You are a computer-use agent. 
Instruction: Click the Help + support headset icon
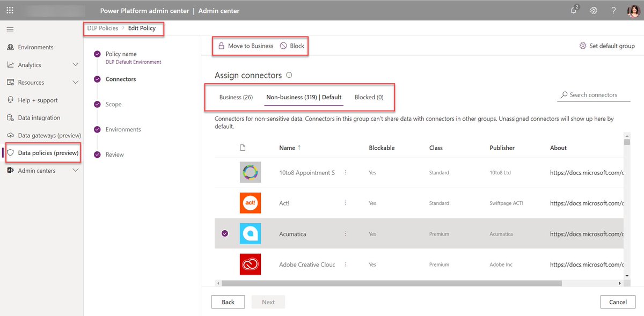point(10,100)
